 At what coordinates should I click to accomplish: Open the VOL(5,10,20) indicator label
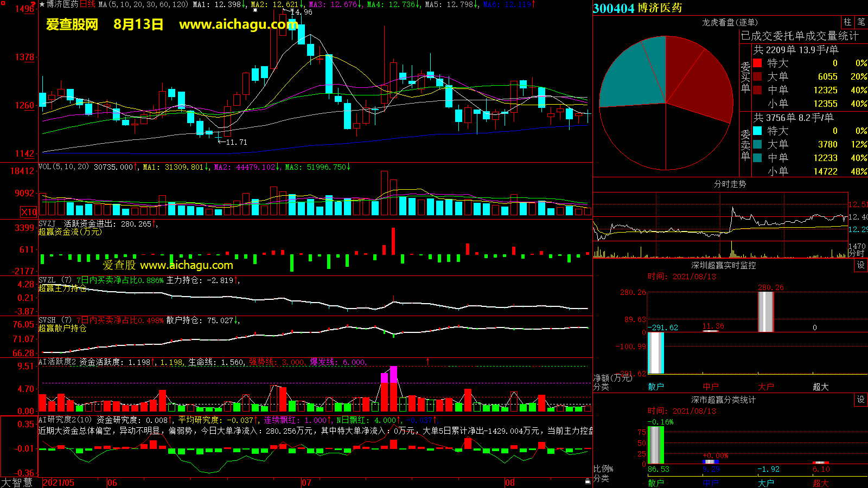tap(63, 167)
